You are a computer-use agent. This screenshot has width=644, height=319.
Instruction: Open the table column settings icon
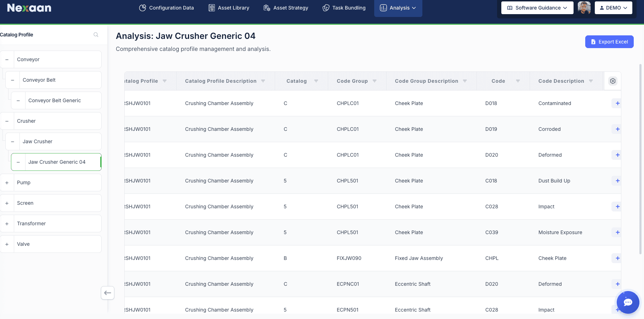612,81
